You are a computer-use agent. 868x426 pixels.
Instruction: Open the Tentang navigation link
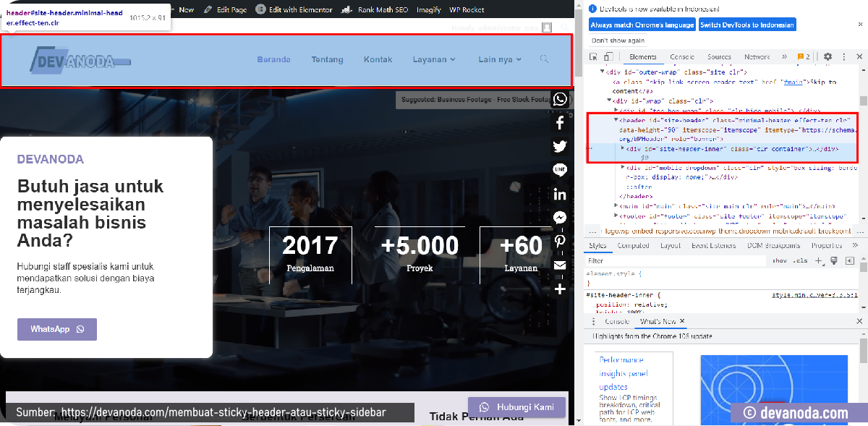327,59
